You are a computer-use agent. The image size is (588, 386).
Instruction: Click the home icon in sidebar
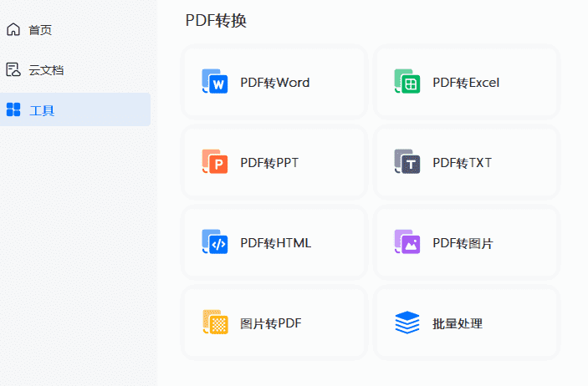click(x=13, y=29)
